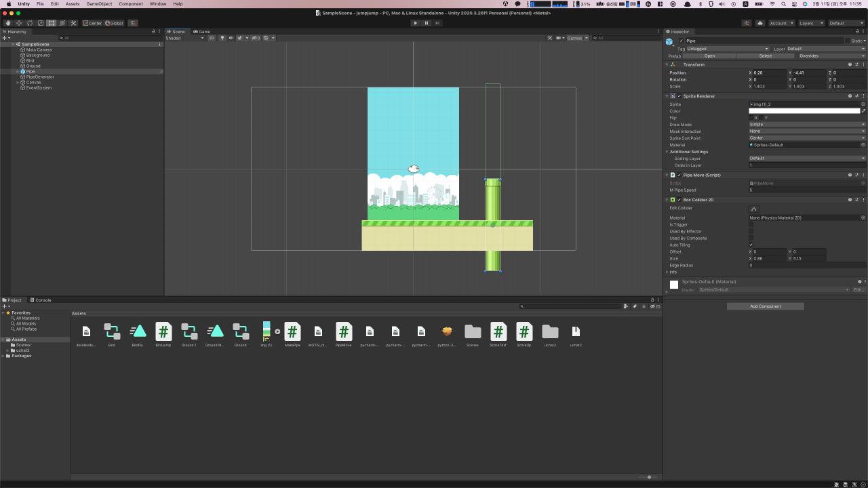Select the Scale tool
The image size is (868, 488).
pyautogui.click(x=40, y=23)
